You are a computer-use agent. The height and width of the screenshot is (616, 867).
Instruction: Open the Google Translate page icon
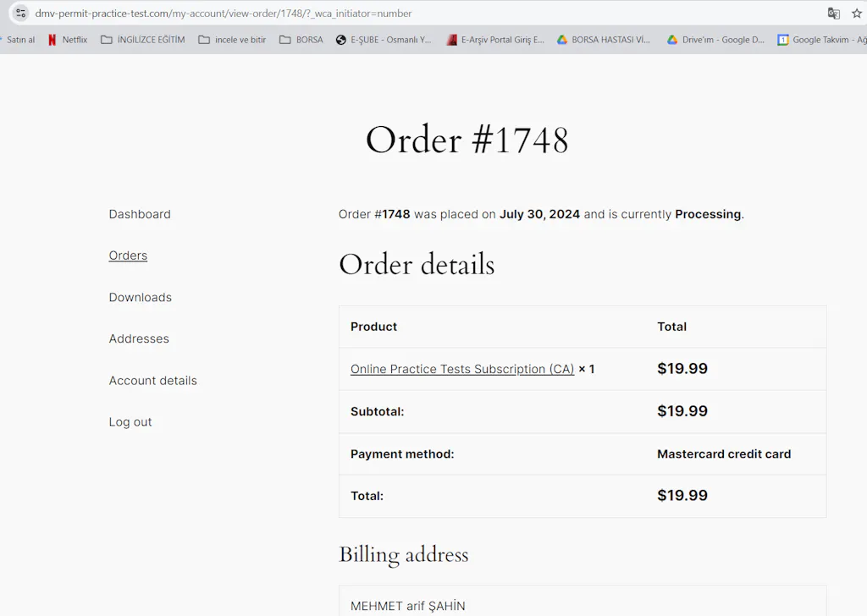click(x=834, y=14)
